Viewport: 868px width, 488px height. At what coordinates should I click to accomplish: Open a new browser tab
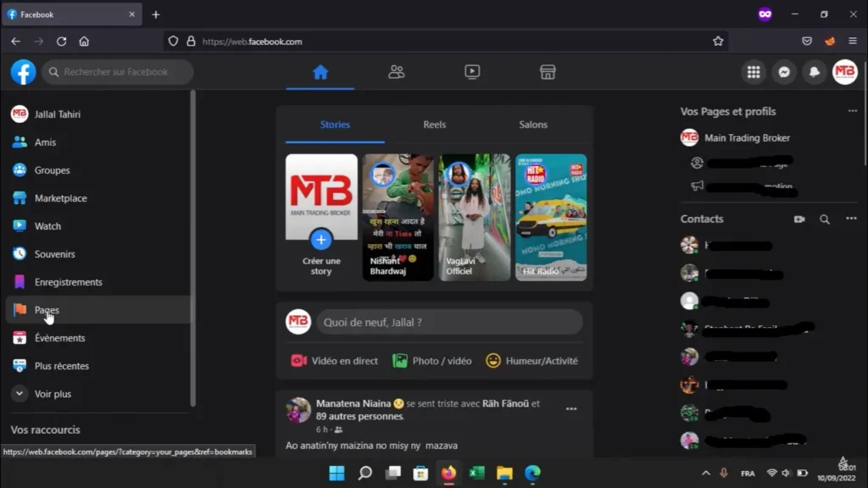156,15
